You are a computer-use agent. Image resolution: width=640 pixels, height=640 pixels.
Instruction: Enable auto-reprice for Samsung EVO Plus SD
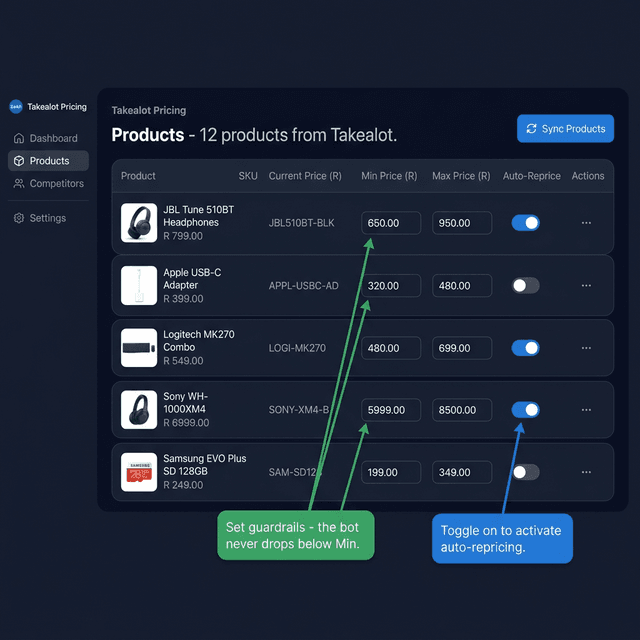point(526,472)
